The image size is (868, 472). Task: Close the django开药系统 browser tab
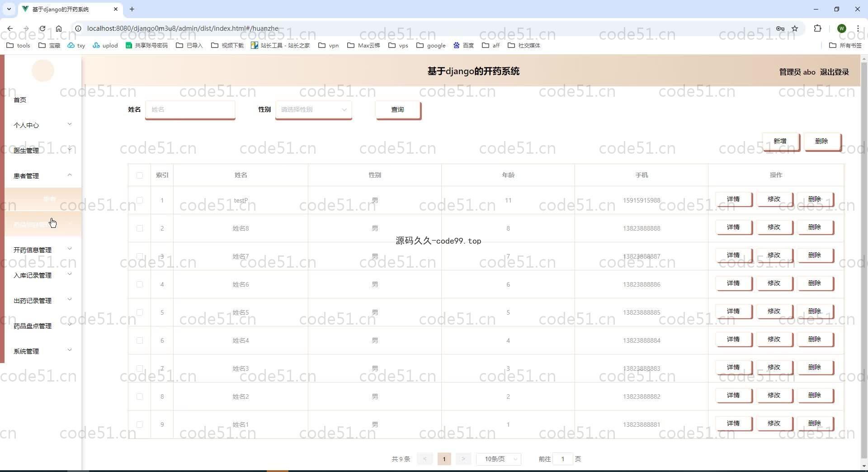(x=116, y=9)
